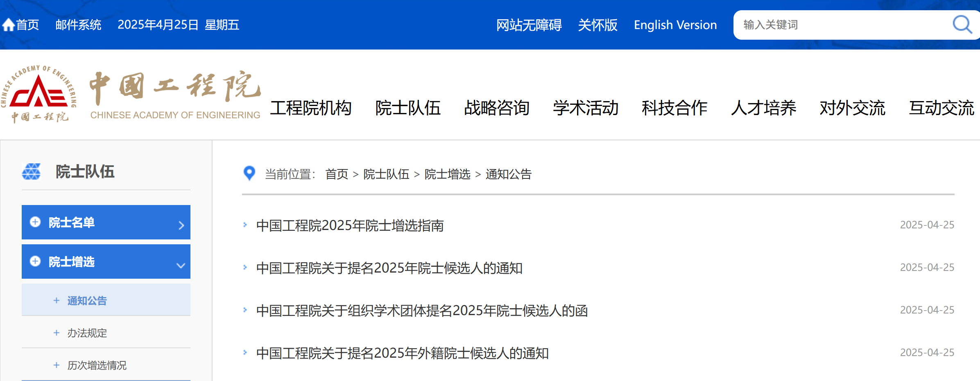This screenshot has width=980, height=381.
Task: Click the search magnifier icon
Action: (x=962, y=25)
